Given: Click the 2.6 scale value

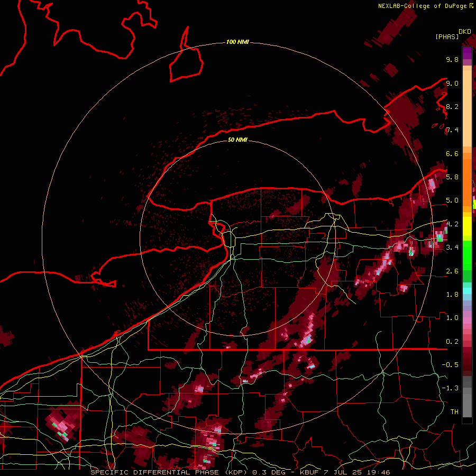Looking at the screenshot, I should [452, 271].
